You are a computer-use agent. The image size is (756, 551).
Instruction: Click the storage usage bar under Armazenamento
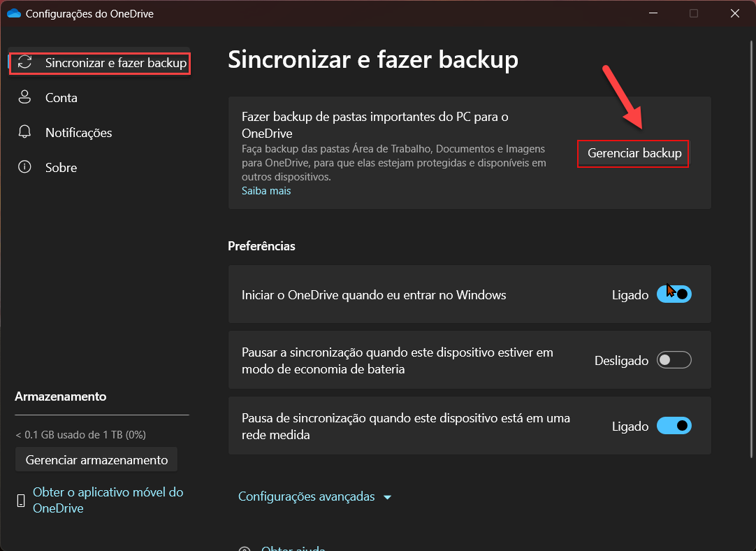pyautogui.click(x=102, y=415)
